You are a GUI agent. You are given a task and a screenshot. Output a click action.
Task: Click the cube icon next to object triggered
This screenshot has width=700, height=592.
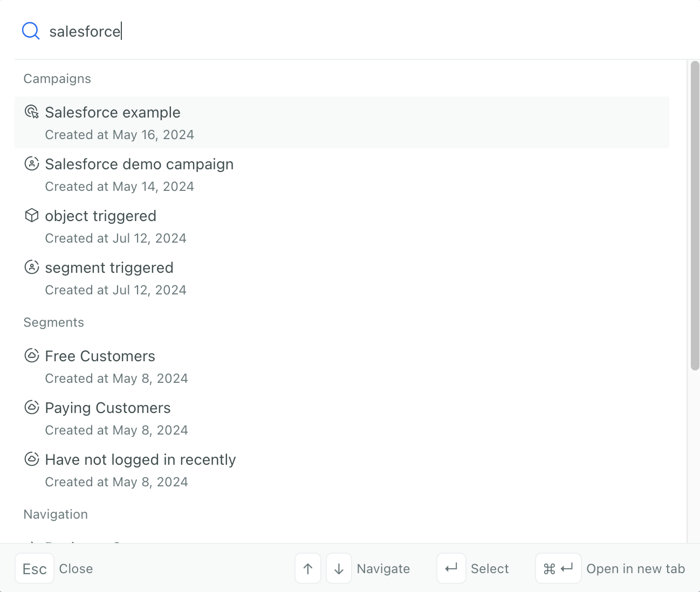point(32,215)
